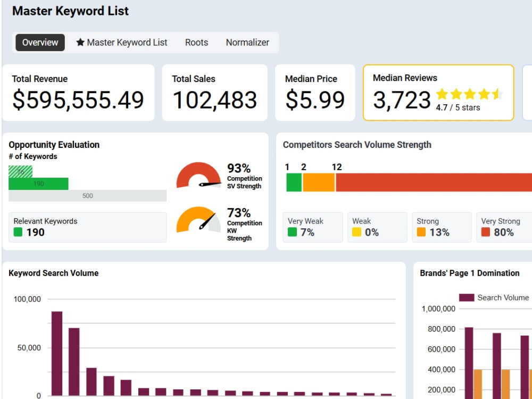Select the Very Strong 80% legend box
Screen dimensions: 532x399
tap(504, 227)
